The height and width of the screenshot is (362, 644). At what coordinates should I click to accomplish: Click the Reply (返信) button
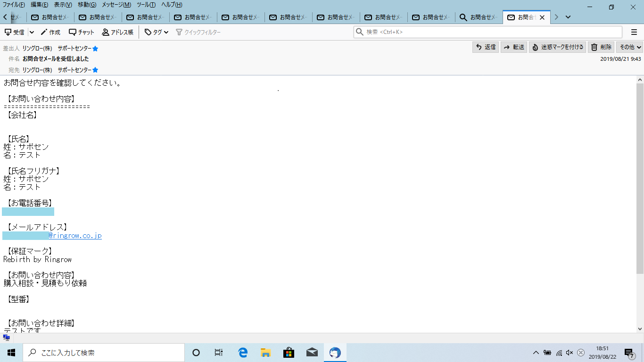coord(486,47)
